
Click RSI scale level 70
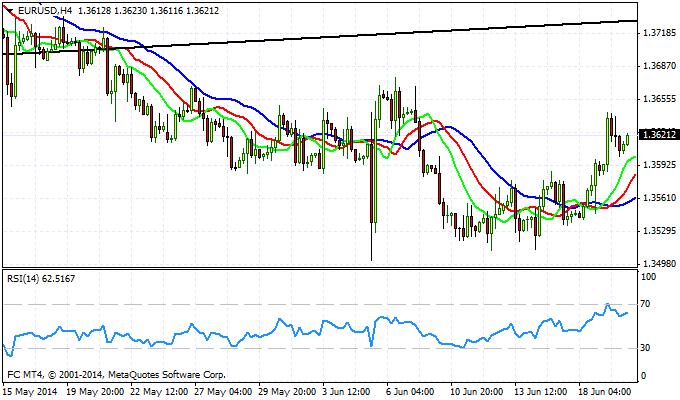[x=646, y=304]
